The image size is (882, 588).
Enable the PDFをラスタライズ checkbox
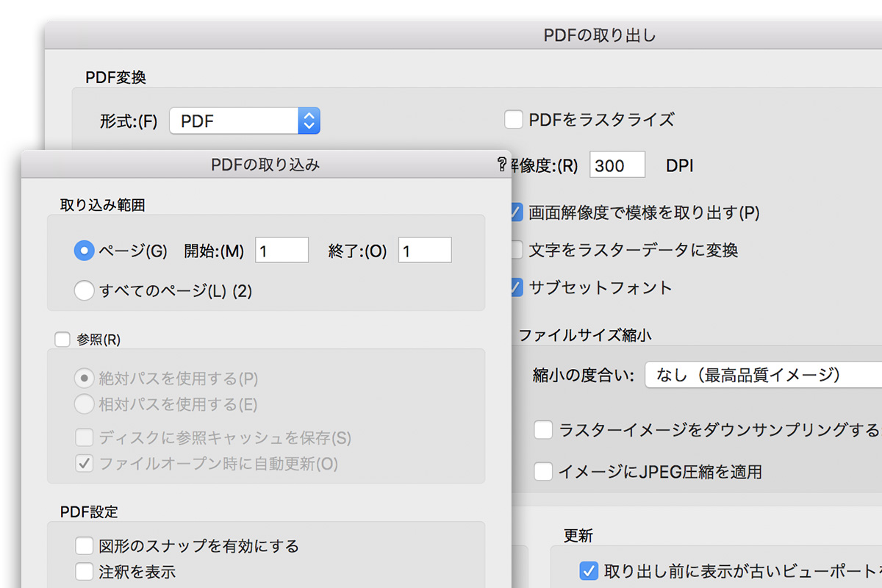point(514,120)
